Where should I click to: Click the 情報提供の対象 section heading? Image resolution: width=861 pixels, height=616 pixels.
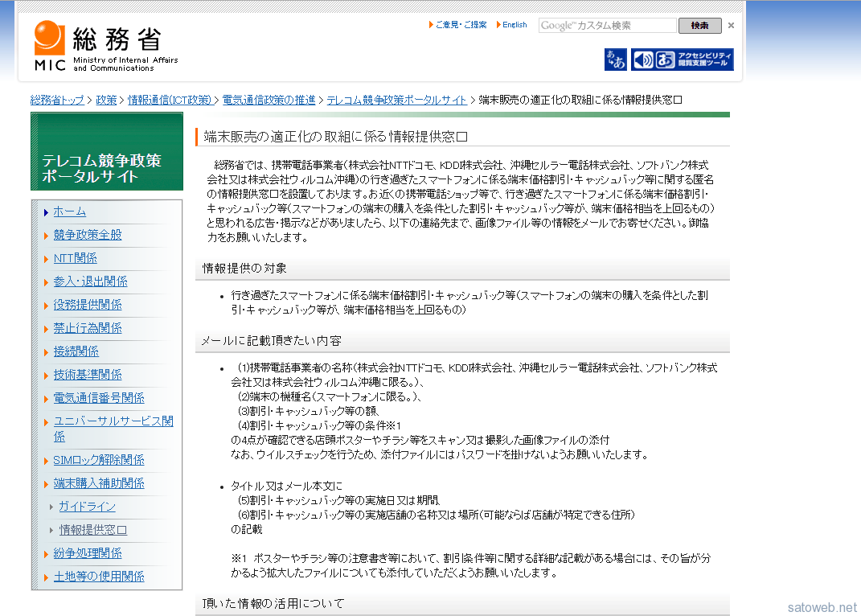pos(244,268)
